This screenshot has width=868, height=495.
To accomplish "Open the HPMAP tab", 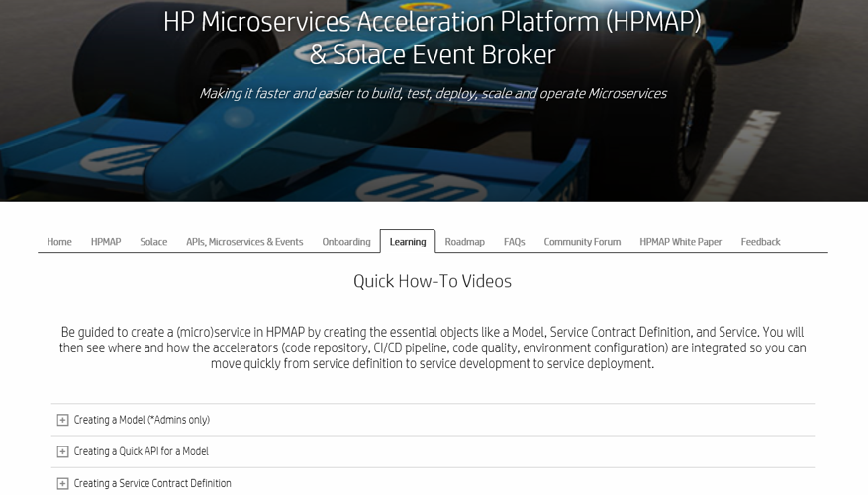I will coord(106,242).
